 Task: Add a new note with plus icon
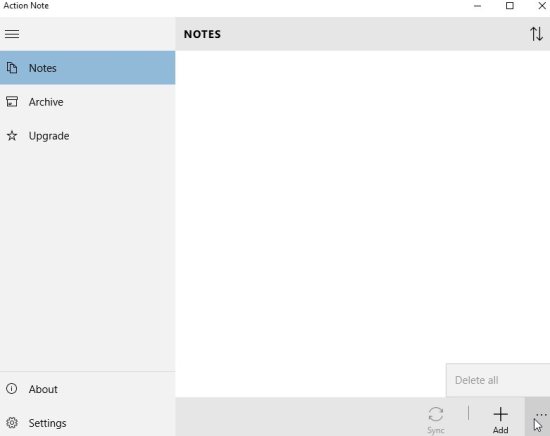[501, 414]
